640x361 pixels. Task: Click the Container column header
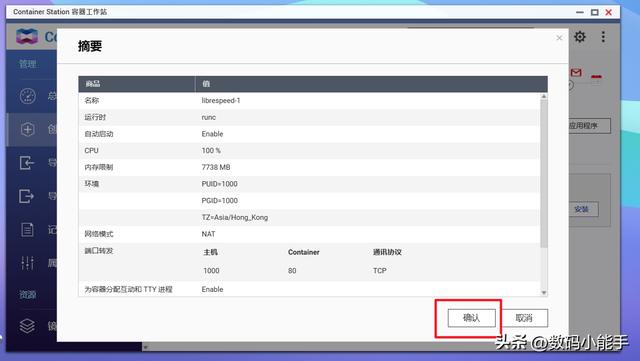pos(304,252)
